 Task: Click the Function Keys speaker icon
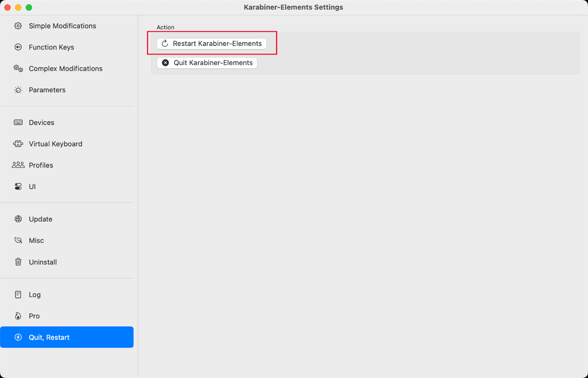(x=18, y=47)
